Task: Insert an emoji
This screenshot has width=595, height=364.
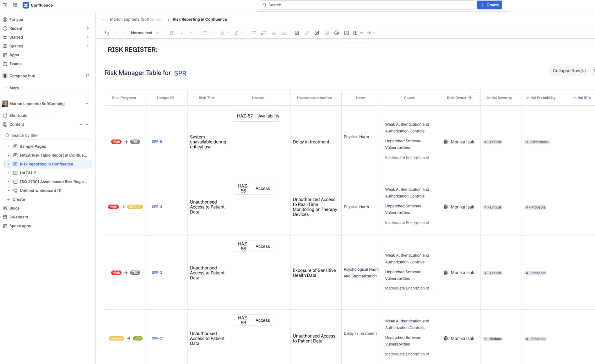Action: click(336, 33)
